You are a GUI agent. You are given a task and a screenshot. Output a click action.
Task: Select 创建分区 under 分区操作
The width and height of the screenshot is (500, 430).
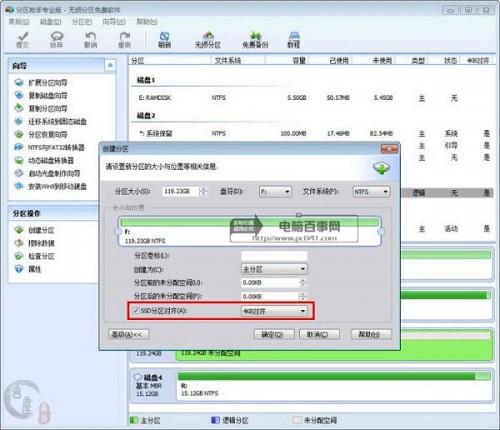[x=35, y=230]
